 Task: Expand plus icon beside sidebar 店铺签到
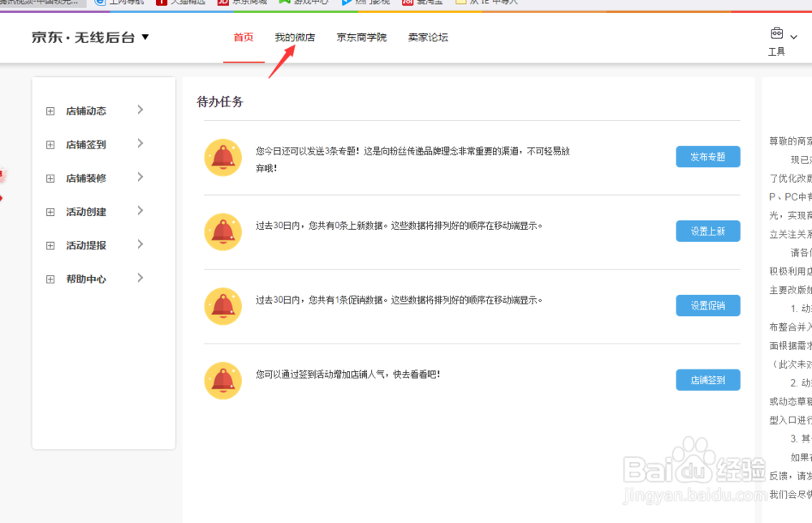(x=50, y=145)
